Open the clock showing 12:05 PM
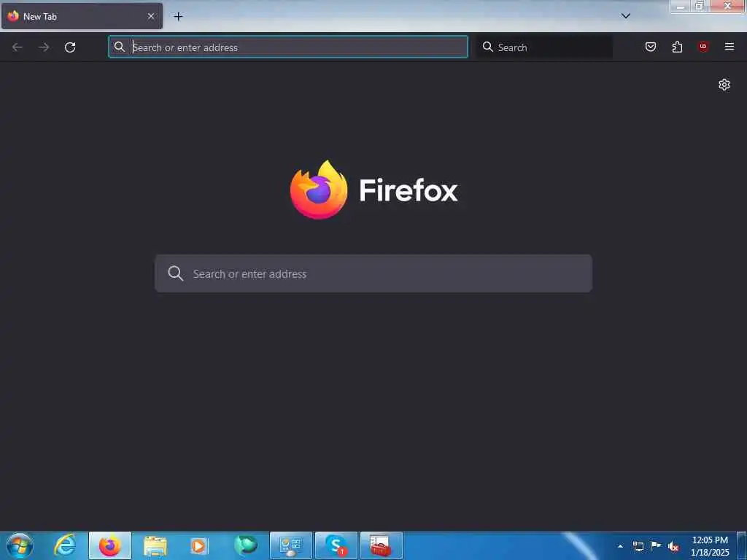747x560 pixels. coord(710,546)
